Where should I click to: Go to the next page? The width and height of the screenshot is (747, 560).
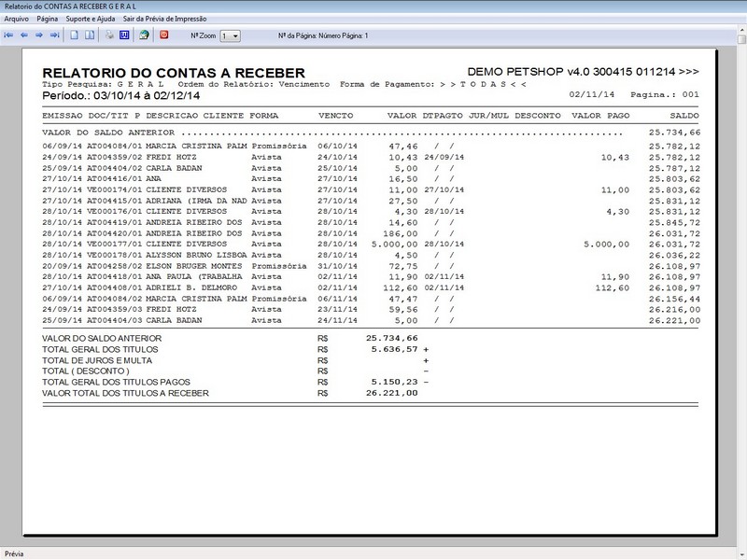(x=37, y=36)
